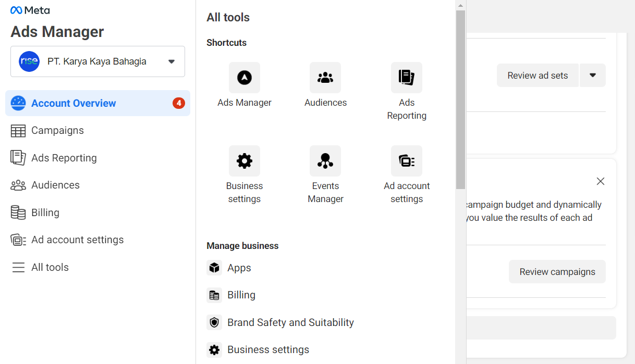Viewport: 635px width, 364px height.
Task: Open Billing in the sidebar
Action: click(97, 212)
